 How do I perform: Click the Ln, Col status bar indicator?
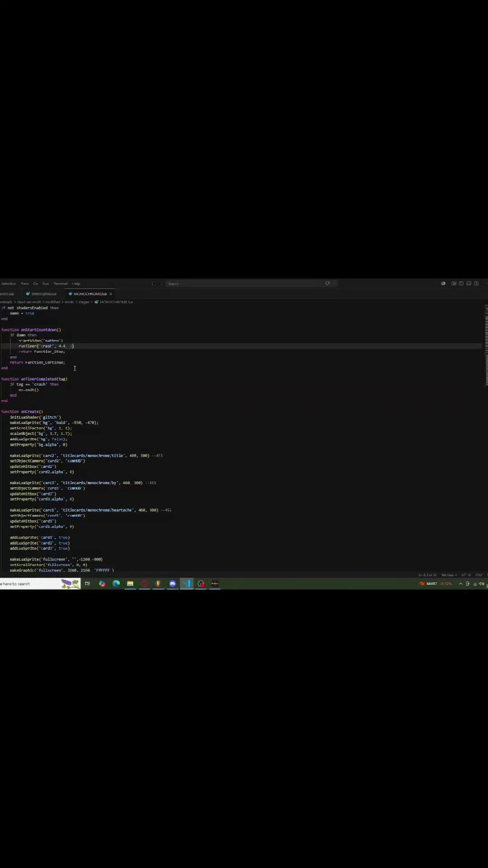[x=427, y=575]
